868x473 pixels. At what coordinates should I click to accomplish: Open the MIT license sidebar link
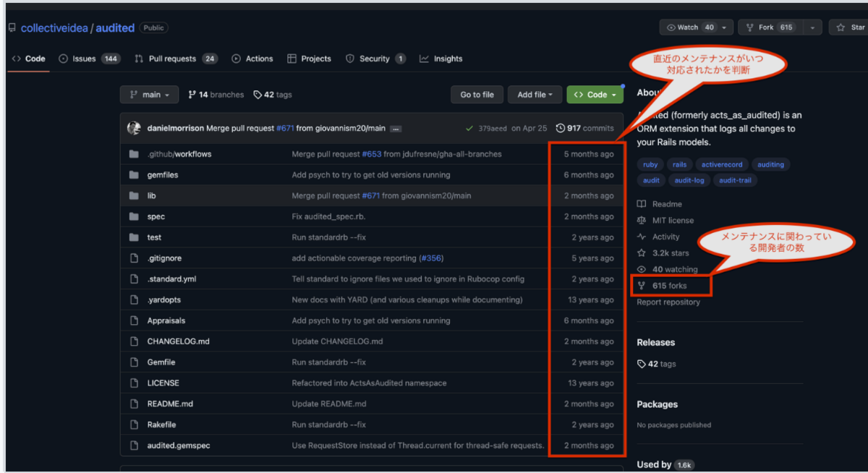tap(665, 221)
